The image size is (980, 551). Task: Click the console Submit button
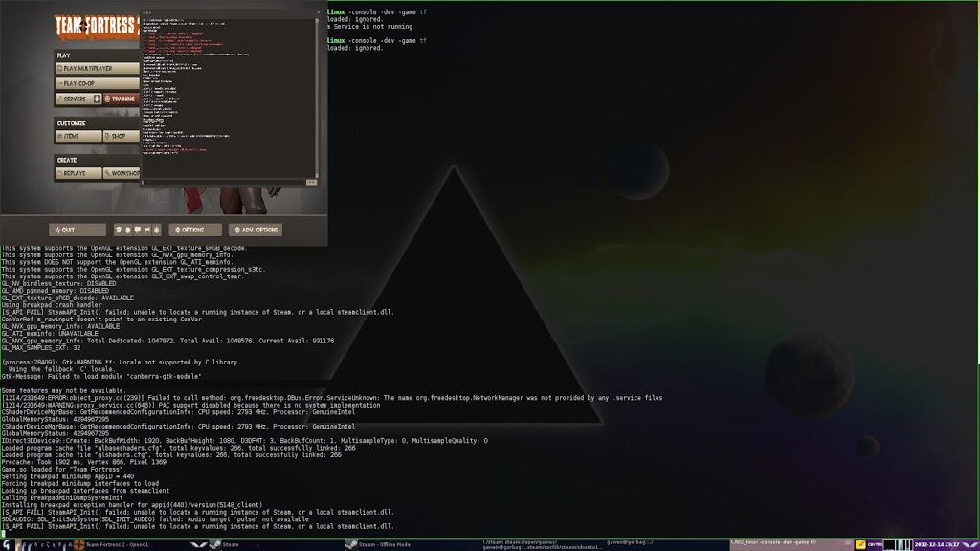311,183
